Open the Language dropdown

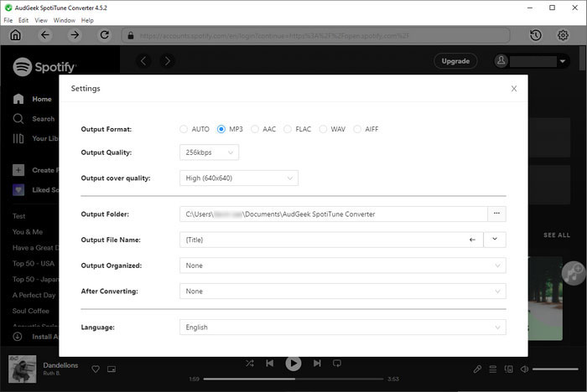pyautogui.click(x=342, y=328)
